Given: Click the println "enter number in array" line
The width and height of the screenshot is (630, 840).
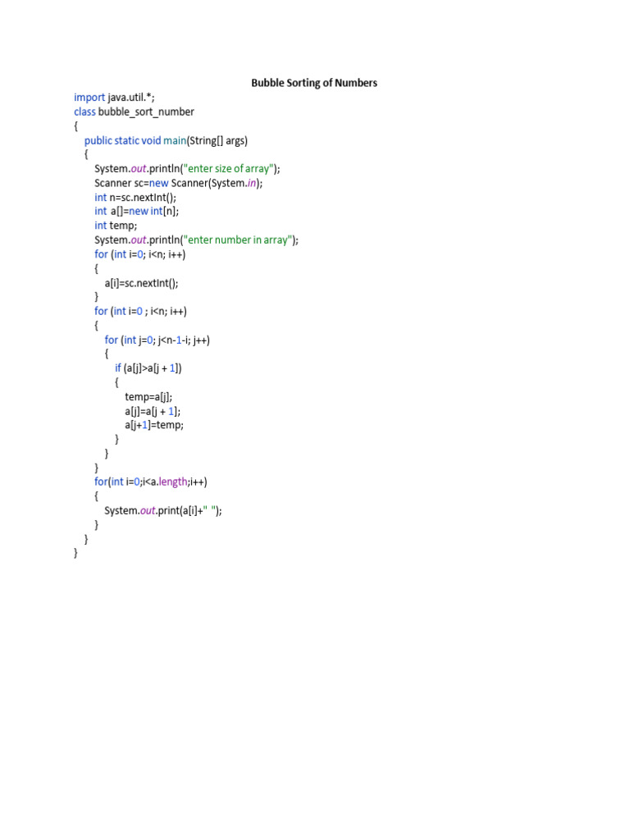Looking at the screenshot, I should tap(197, 240).
